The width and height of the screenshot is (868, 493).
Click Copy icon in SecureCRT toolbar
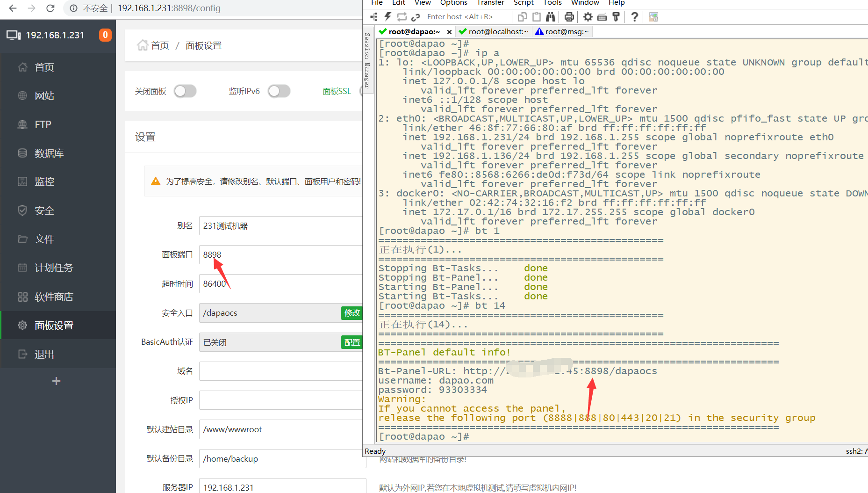[523, 17]
